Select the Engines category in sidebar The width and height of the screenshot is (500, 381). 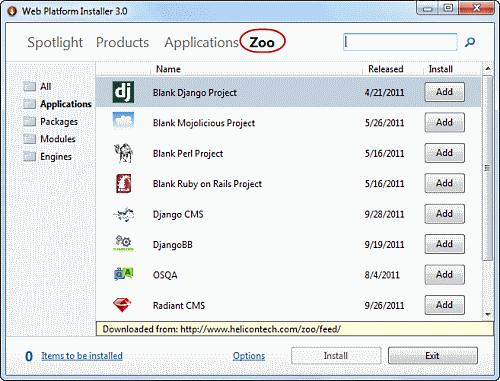(x=56, y=157)
